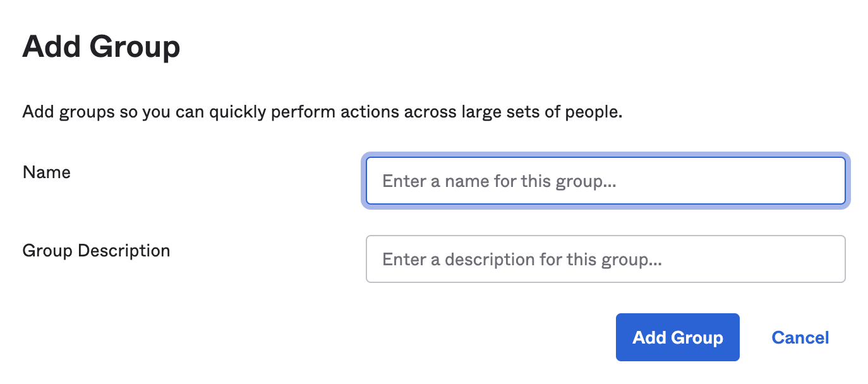868x384 pixels.
Task: Hit the Add Group submit button
Action: click(x=677, y=338)
